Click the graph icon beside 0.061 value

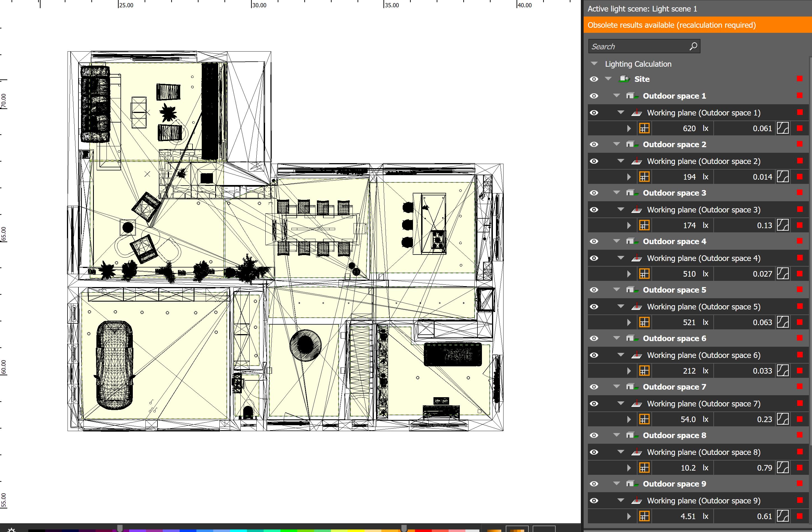[x=783, y=129]
